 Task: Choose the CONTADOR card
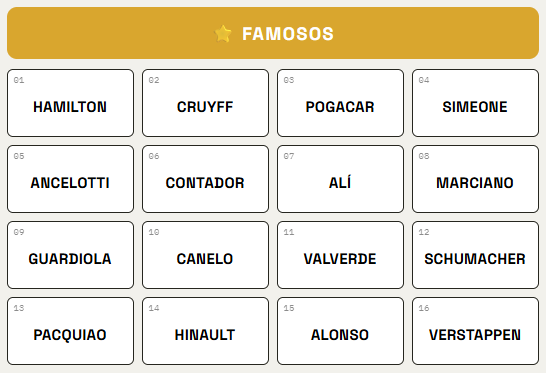point(205,179)
